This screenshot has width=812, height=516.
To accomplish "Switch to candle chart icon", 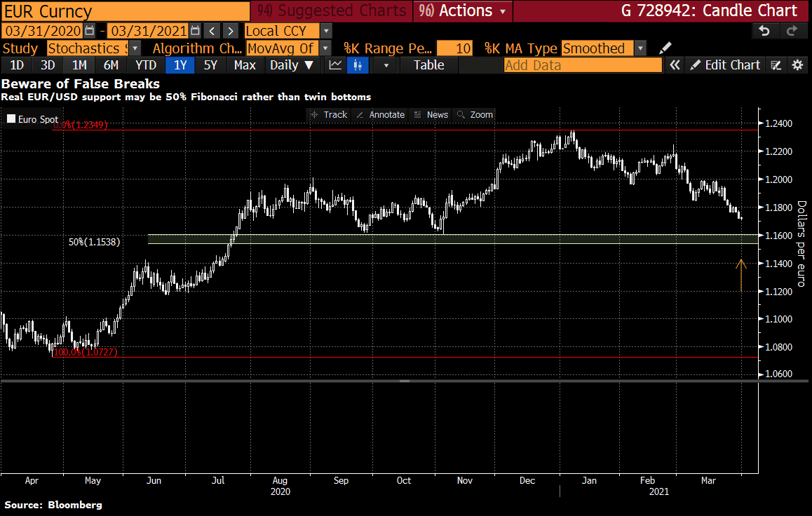I will coord(358,65).
